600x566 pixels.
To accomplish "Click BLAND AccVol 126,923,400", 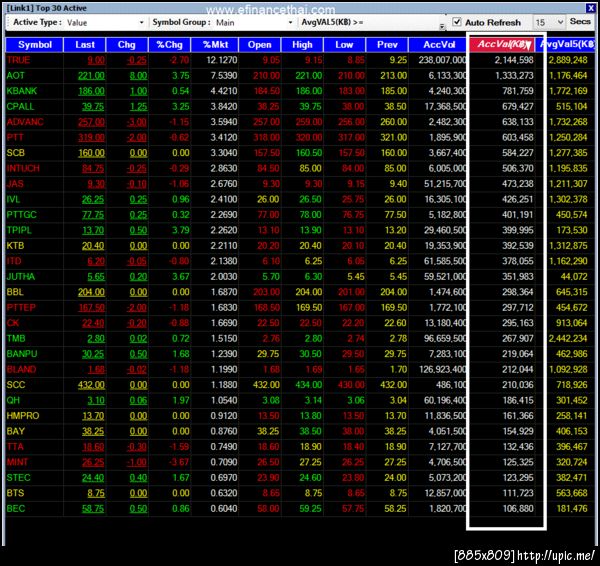I will (x=443, y=370).
